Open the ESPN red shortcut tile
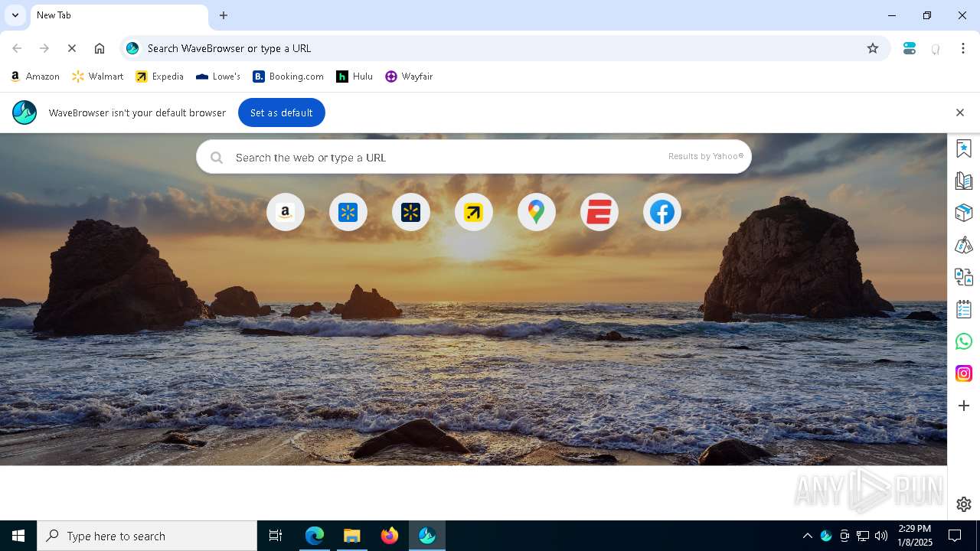980x551 pixels. tap(599, 212)
